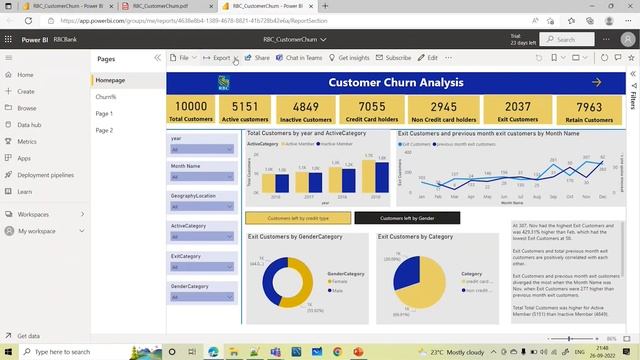Reload the browser page
This screenshot has width=640, height=360.
[28, 21]
